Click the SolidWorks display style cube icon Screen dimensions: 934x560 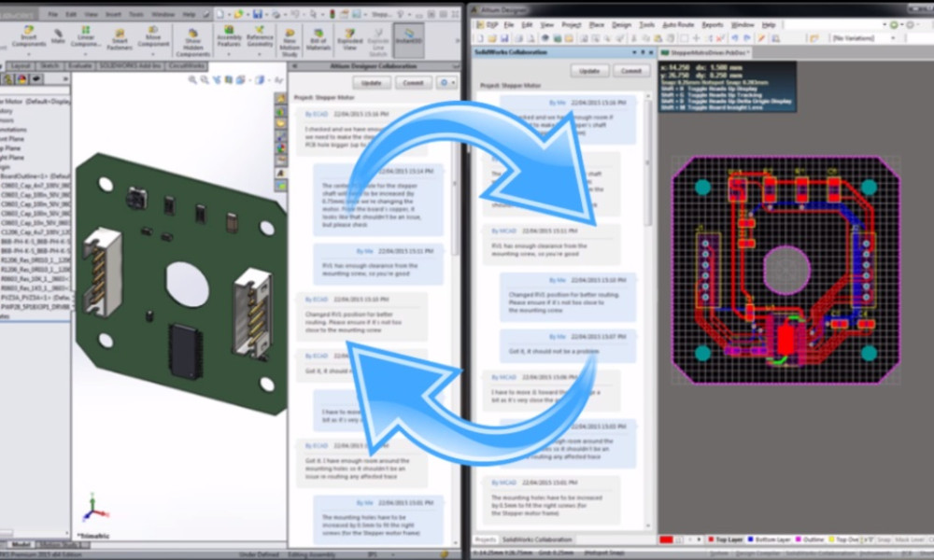pos(260,79)
